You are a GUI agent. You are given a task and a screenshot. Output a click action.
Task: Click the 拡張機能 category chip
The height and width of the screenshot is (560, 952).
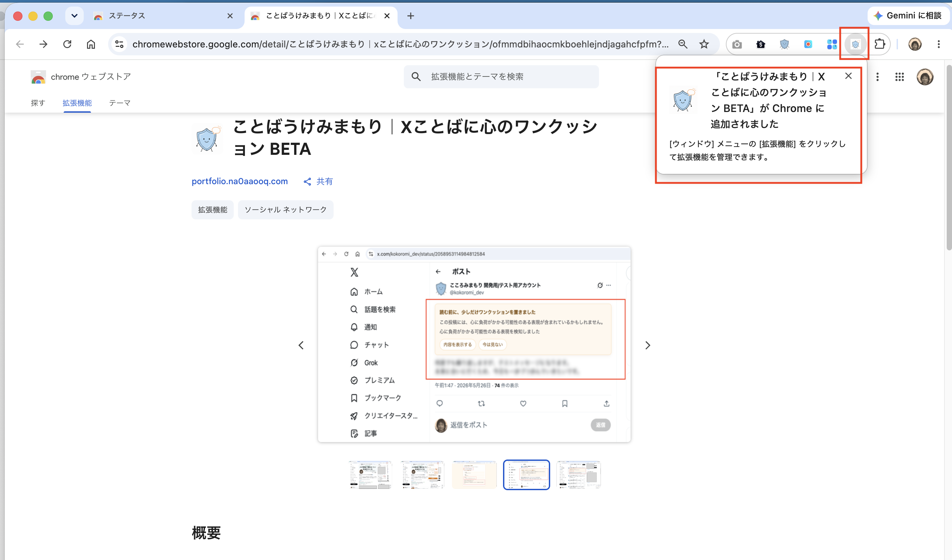[x=212, y=210]
